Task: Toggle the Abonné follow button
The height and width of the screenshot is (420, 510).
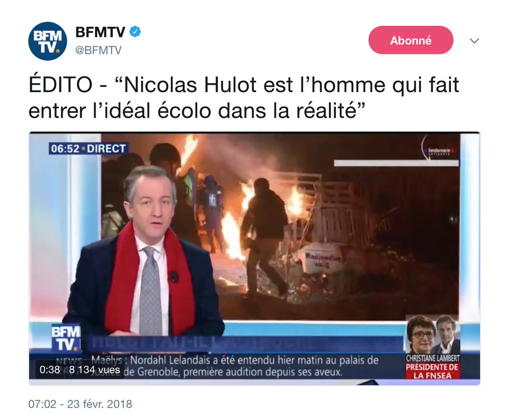Action: [411, 40]
